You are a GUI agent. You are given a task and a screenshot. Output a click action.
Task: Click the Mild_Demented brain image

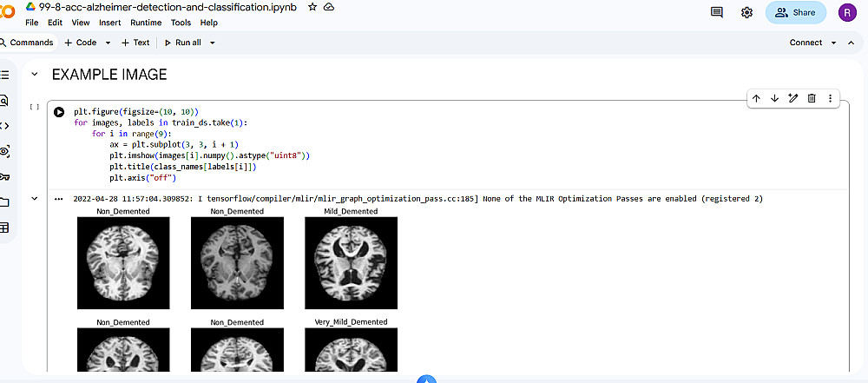point(351,263)
